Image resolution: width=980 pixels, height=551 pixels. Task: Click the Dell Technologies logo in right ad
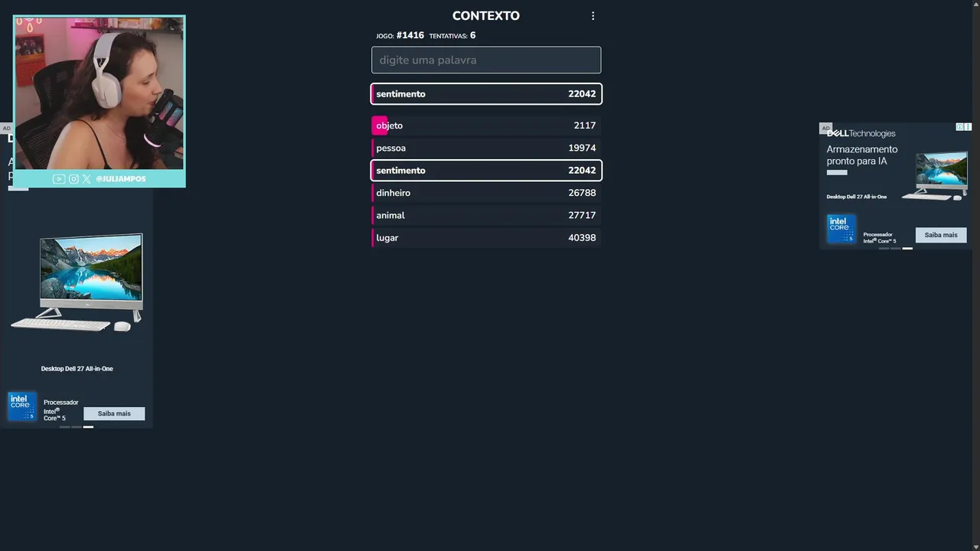(861, 133)
